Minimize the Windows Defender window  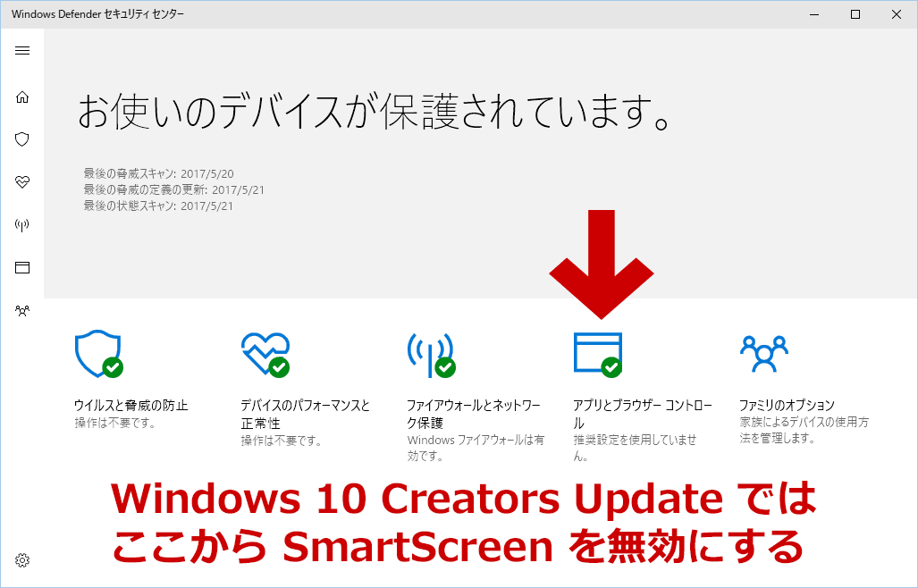pos(814,14)
